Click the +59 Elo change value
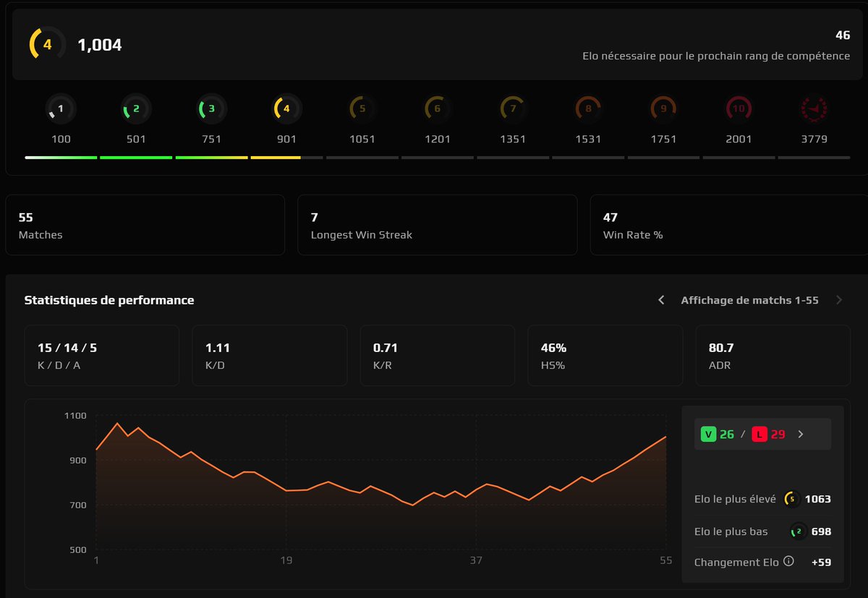 [821, 562]
